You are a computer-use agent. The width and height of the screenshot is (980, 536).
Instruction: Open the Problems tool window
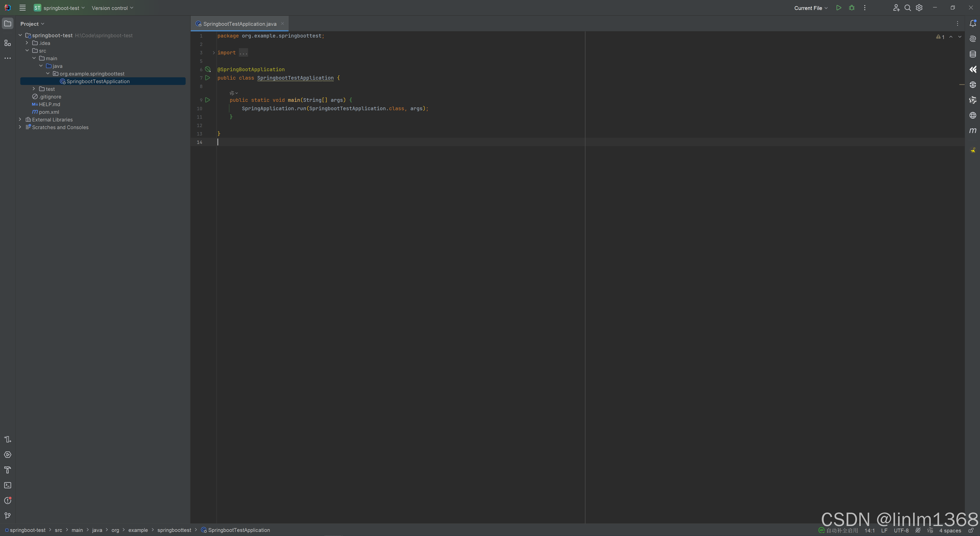(x=8, y=500)
